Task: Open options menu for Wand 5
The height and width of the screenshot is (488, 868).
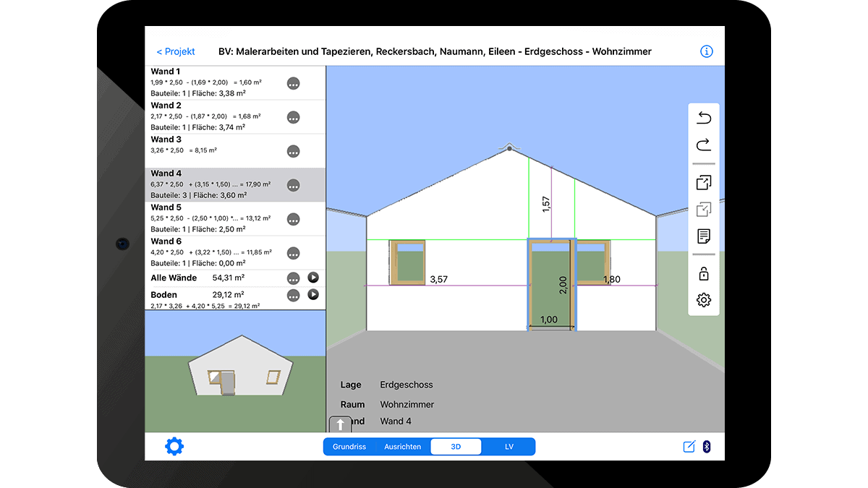Action: pos(293,219)
